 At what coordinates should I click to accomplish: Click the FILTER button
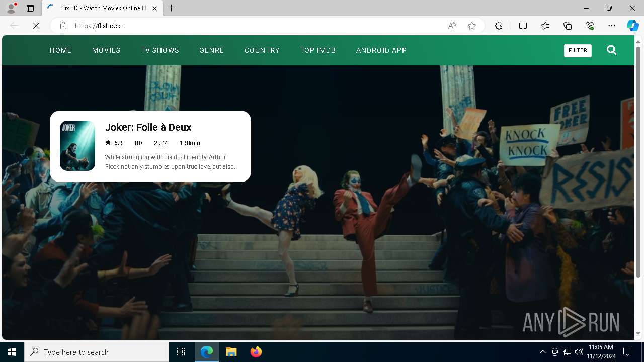(578, 50)
